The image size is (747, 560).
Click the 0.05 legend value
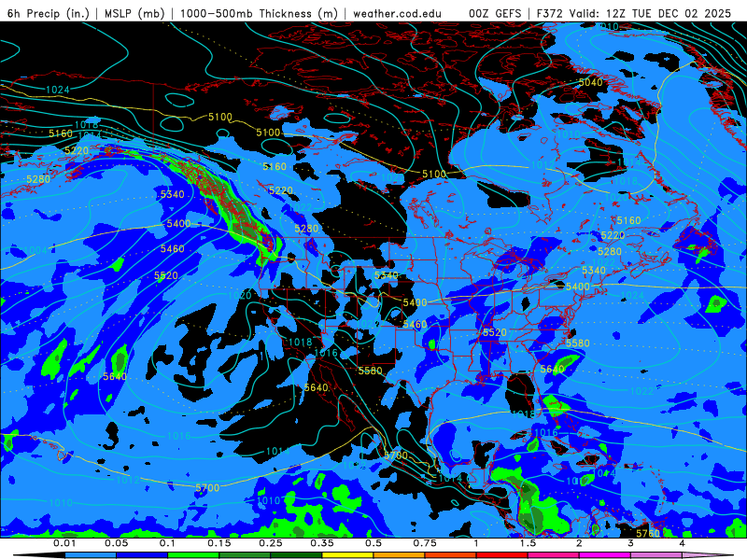(x=117, y=543)
